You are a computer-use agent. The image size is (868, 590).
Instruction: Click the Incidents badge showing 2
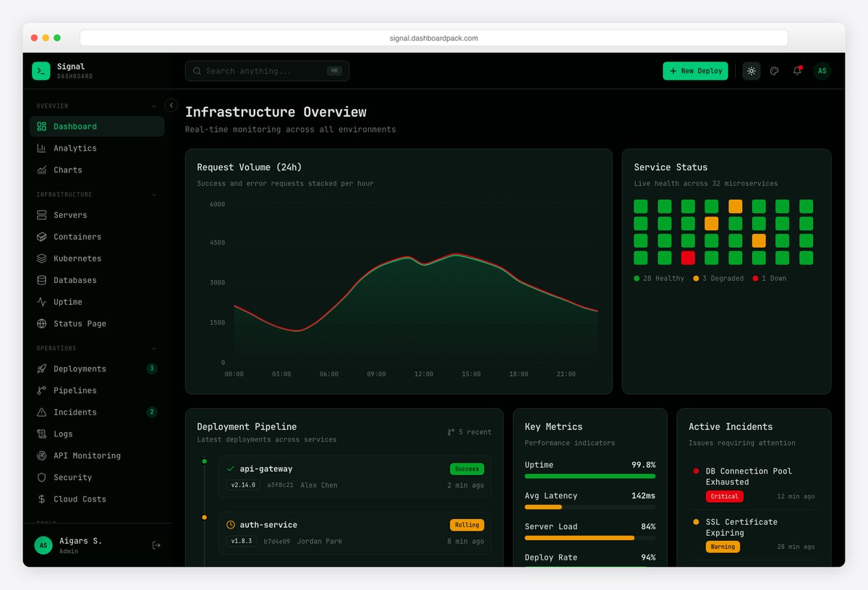152,412
